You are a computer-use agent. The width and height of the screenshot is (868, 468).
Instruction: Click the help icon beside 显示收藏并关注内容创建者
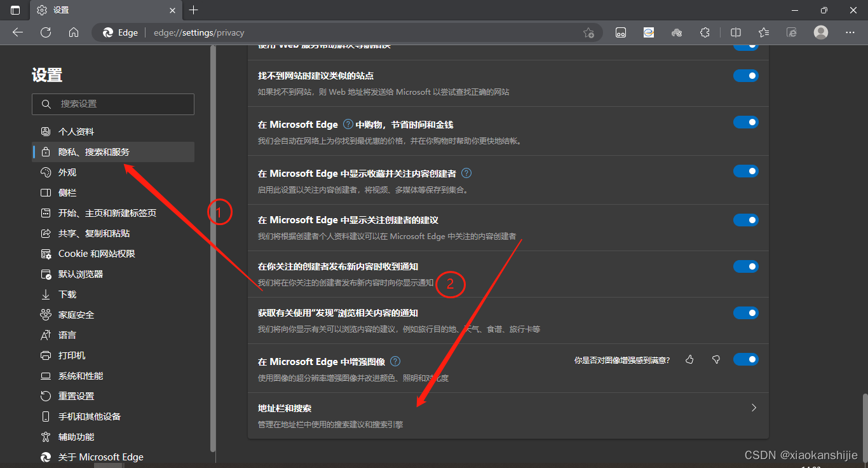466,173
